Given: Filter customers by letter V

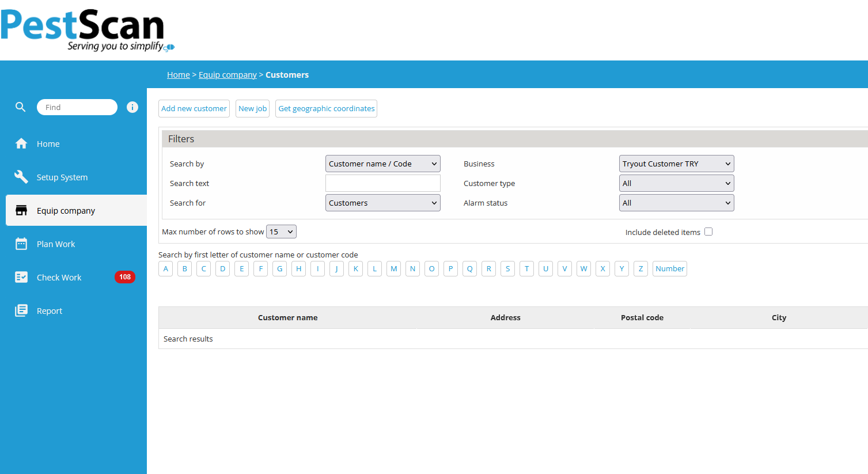Looking at the screenshot, I should (565, 268).
